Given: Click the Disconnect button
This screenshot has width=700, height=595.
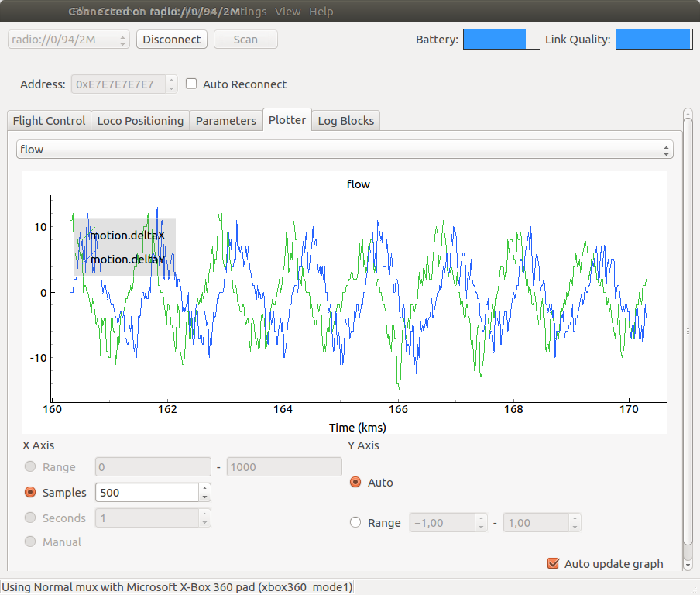Looking at the screenshot, I should (x=172, y=40).
